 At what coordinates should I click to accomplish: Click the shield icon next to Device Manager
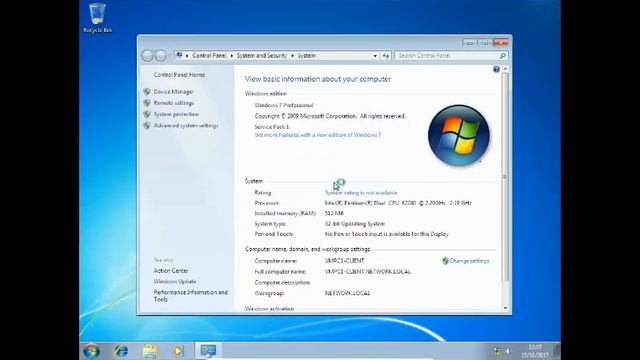147,91
